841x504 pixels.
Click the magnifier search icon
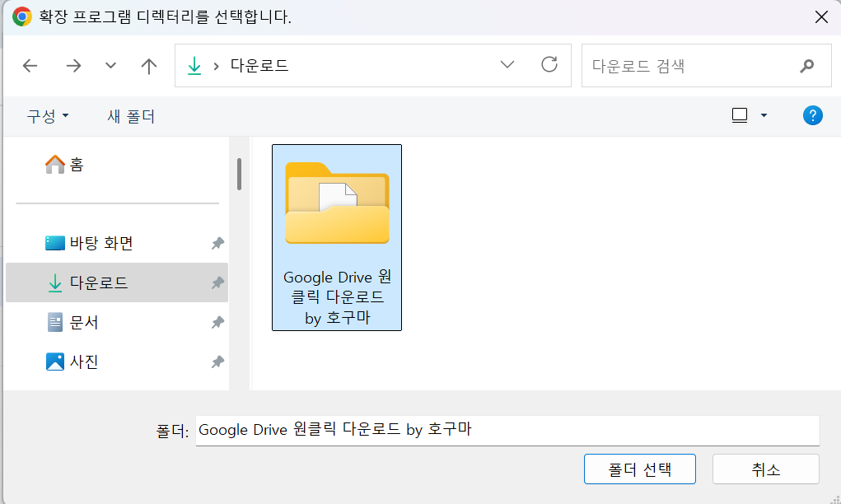click(x=806, y=66)
